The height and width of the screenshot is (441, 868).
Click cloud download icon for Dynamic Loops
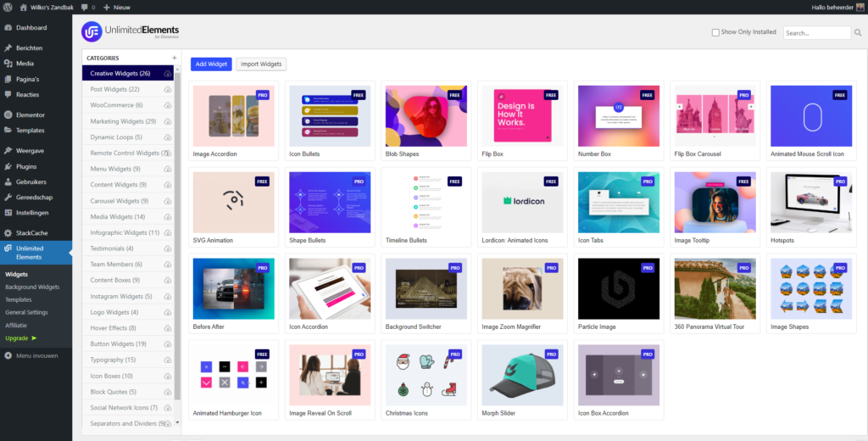click(168, 137)
